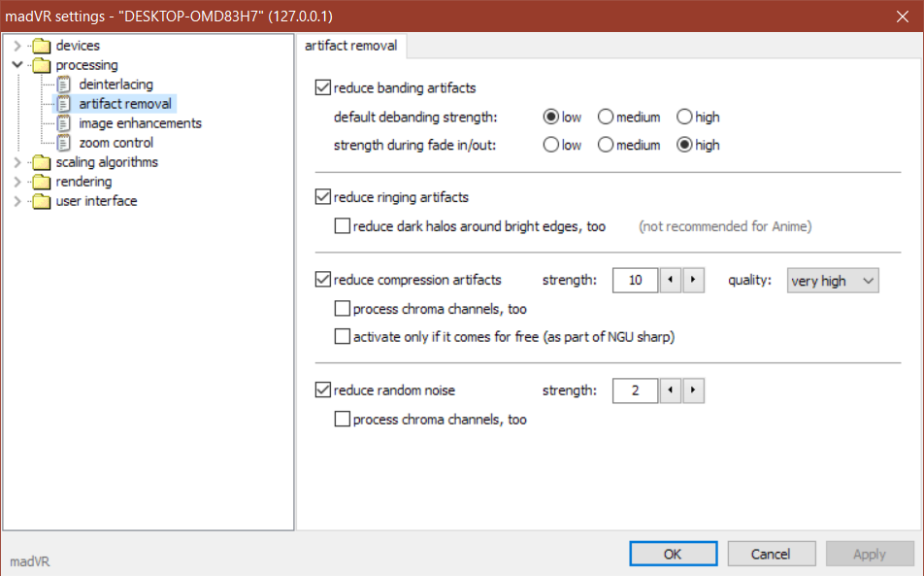Increase random noise strength with right arrow
The width and height of the screenshot is (924, 576).
693,390
